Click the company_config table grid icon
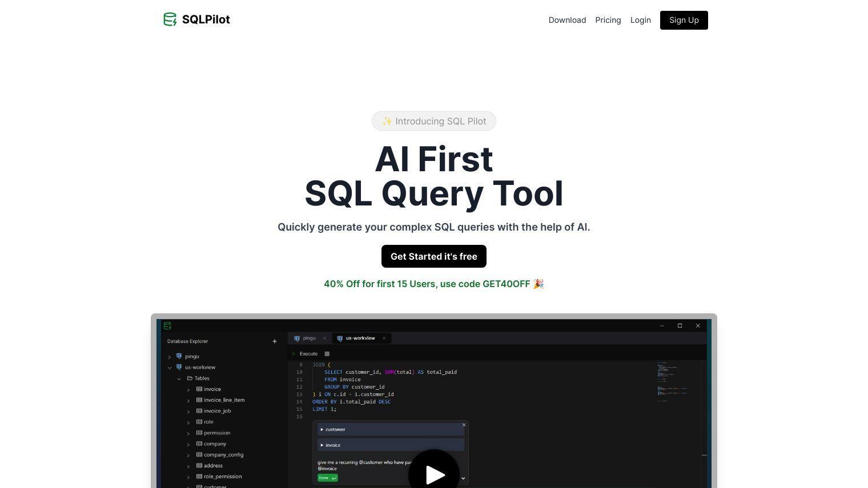The image size is (868, 488). tap(199, 454)
